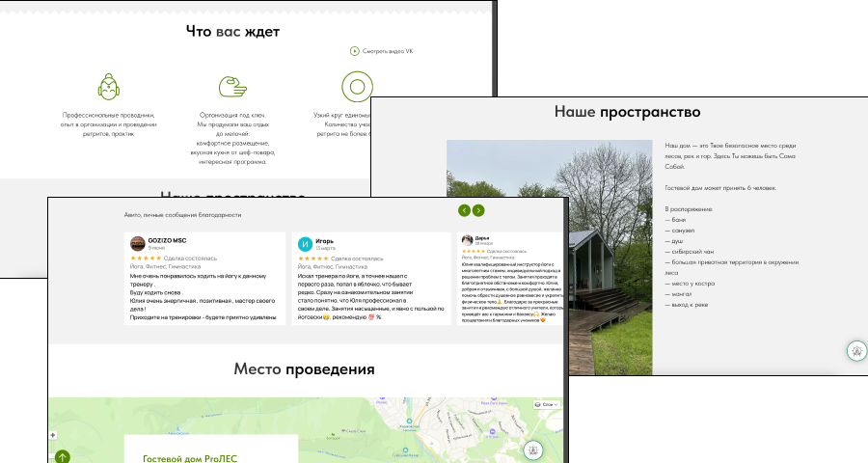Click the green scroll-to-top arrow button
This screenshot has width=868, height=463.
tap(62, 457)
